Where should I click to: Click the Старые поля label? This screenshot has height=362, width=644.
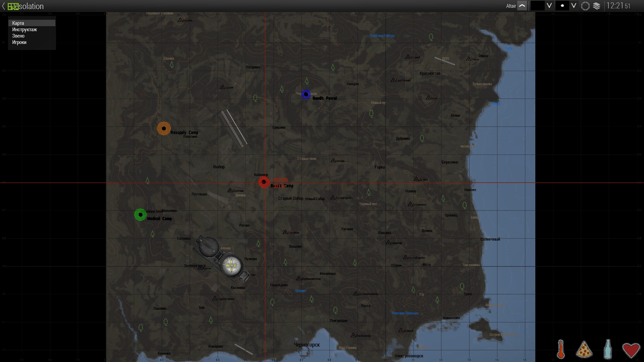(307, 159)
